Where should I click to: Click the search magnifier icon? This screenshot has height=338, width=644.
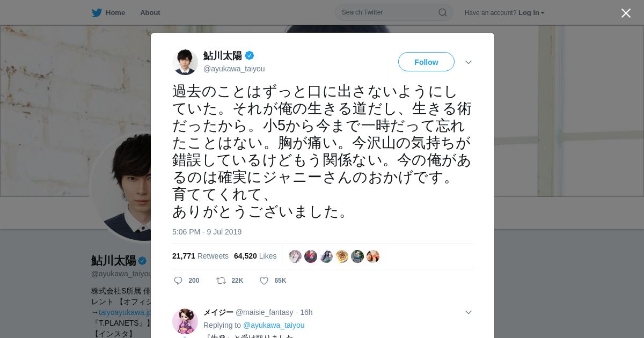(443, 12)
